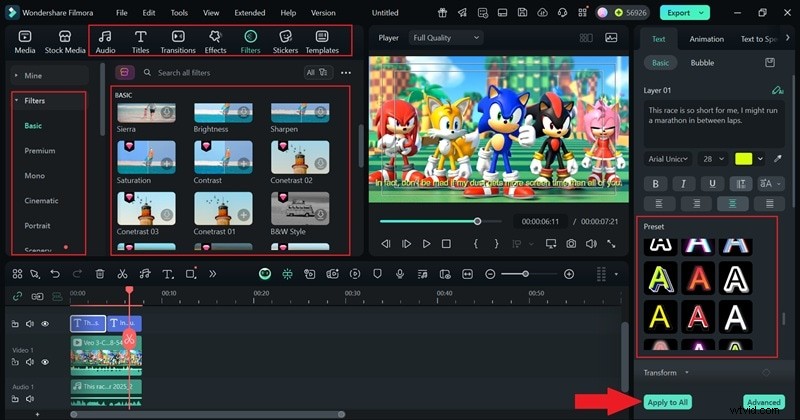Open the Transitions library tab
The width and height of the screenshot is (800, 420).
tap(178, 41)
